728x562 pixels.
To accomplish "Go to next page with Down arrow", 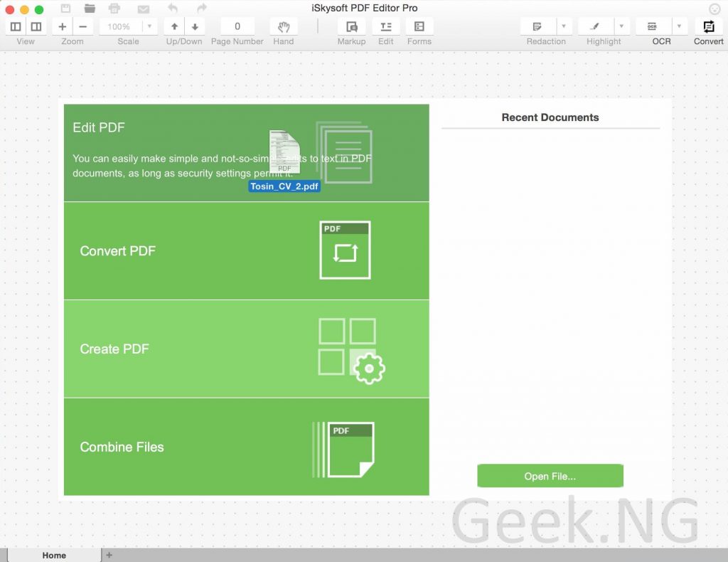I will pyautogui.click(x=195, y=26).
